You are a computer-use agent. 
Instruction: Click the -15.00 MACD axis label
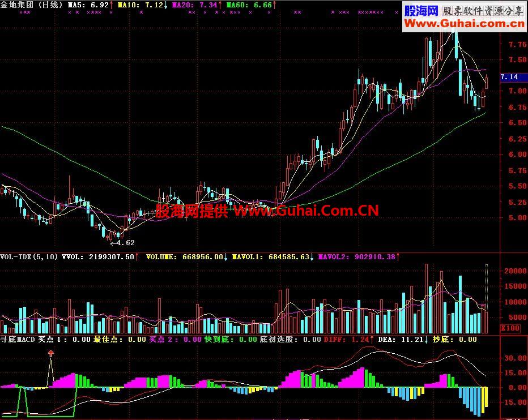click(514, 402)
